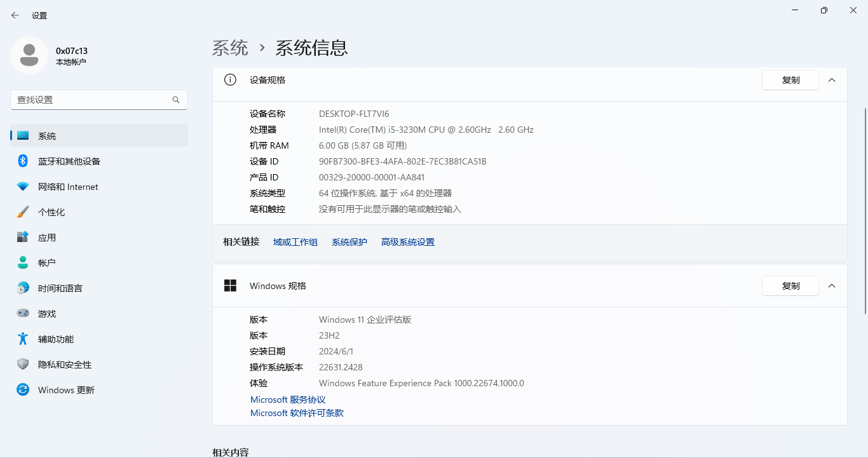
Task: Click the vertical scrollbar on the right
Action: (x=865, y=211)
